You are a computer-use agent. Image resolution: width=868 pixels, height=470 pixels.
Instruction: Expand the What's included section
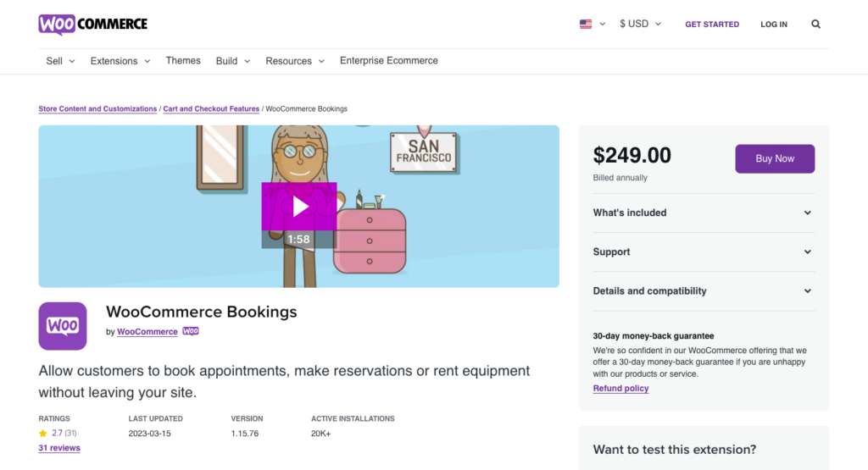pyautogui.click(x=704, y=213)
